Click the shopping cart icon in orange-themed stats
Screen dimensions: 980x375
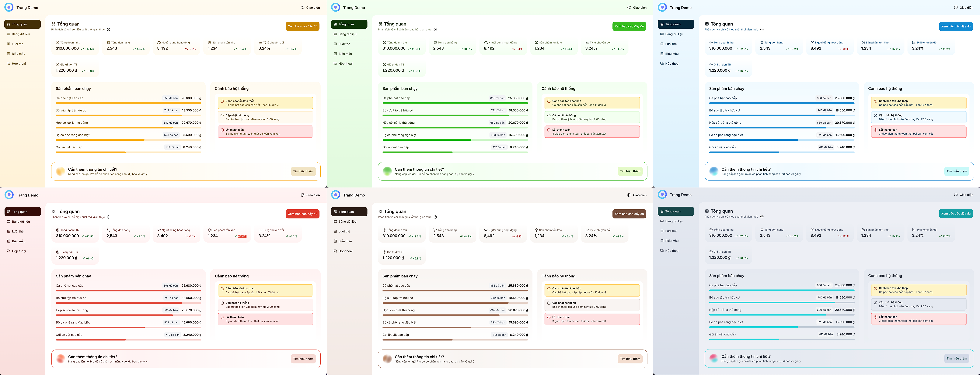pyautogui.click(x=108, y=43)
